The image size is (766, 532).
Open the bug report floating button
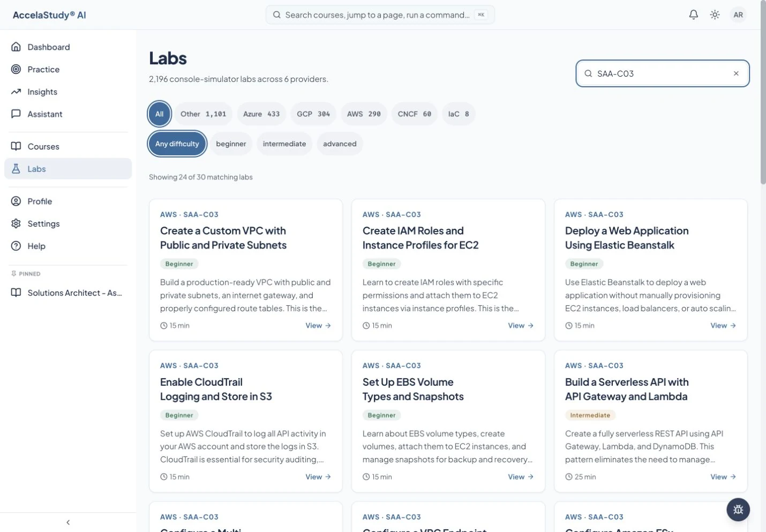click(738, 509)
